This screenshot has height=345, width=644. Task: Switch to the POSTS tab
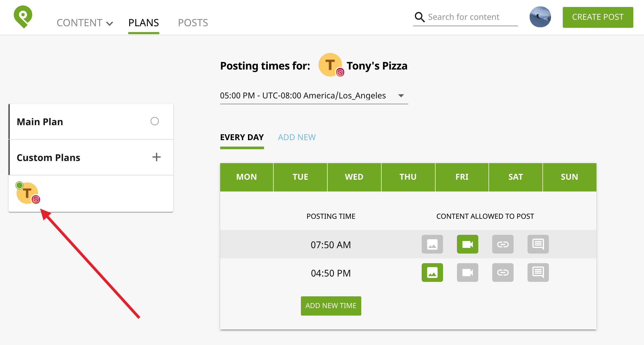coord(193,22)
